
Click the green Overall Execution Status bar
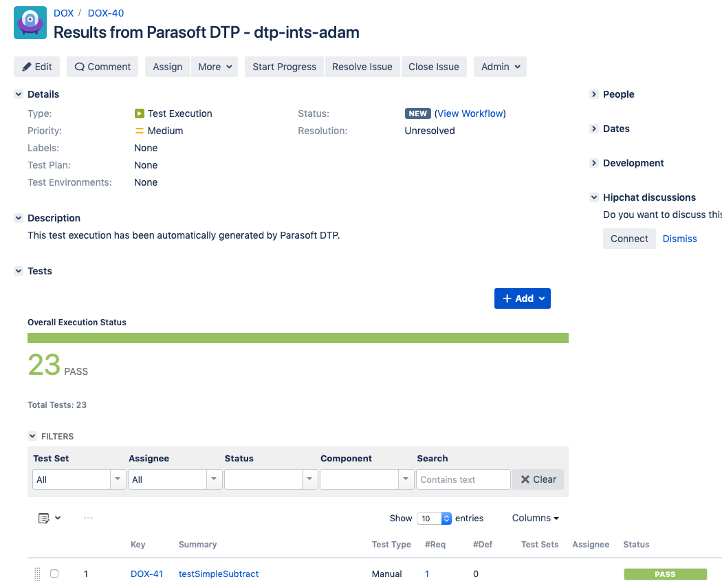pos(298,338)
